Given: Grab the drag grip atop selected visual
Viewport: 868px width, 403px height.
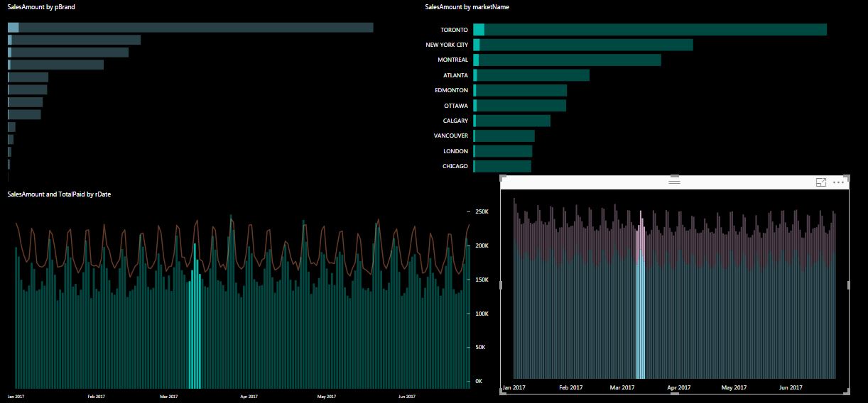Looking at the screenshot, I should [675, 182].
